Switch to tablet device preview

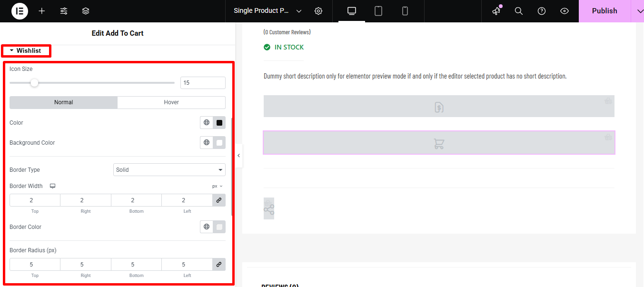(378, 11)
